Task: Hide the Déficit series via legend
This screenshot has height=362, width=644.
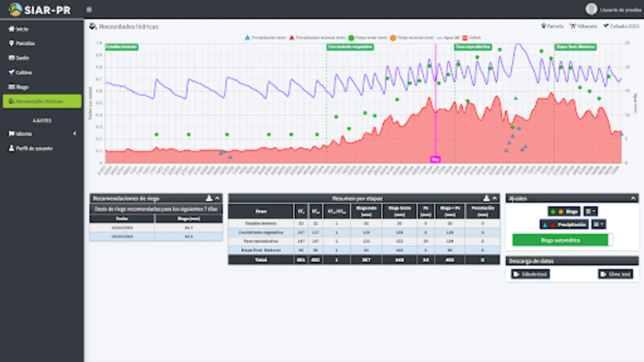Action: pos(472,38)
